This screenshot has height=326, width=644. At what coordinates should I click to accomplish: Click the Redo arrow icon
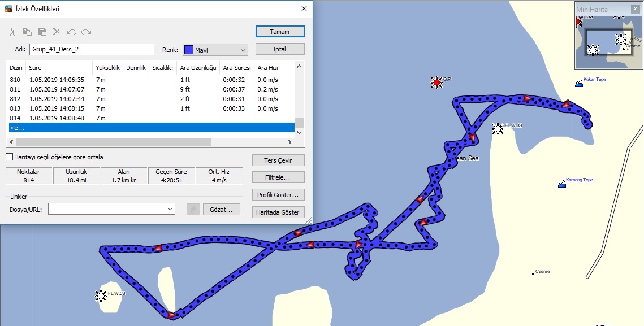pyautogui.click(x=87, y=32)
